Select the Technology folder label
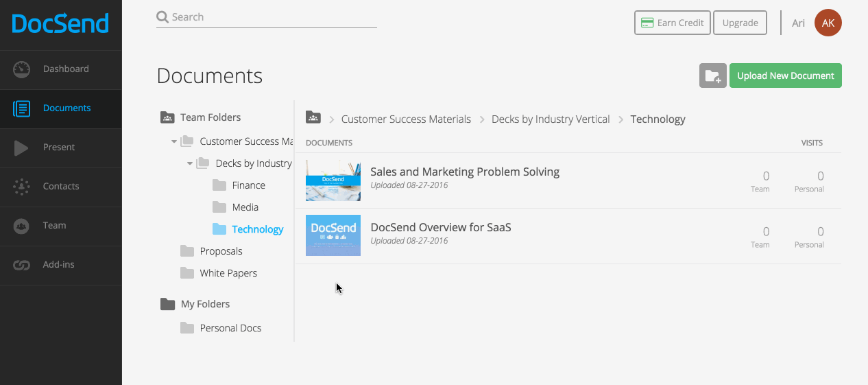Screen dimensions: 868x385 (x=258, y=229)
